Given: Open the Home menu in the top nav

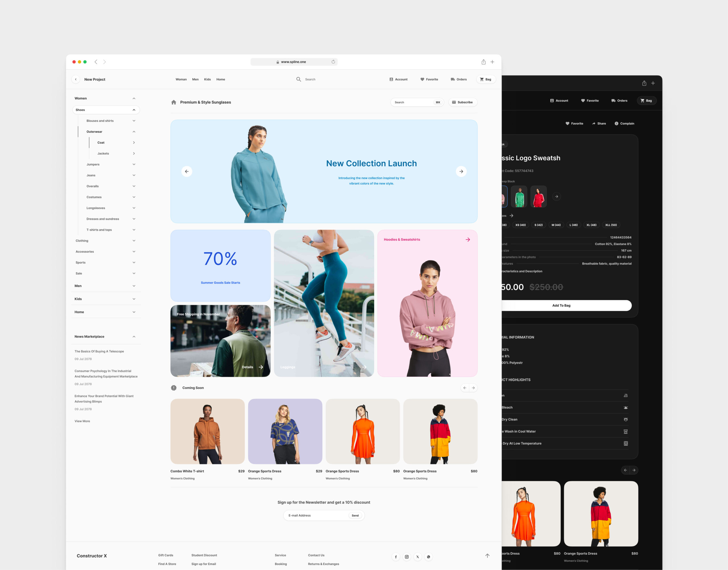Looking at the screenshot, I should click(x=221, y=79).
